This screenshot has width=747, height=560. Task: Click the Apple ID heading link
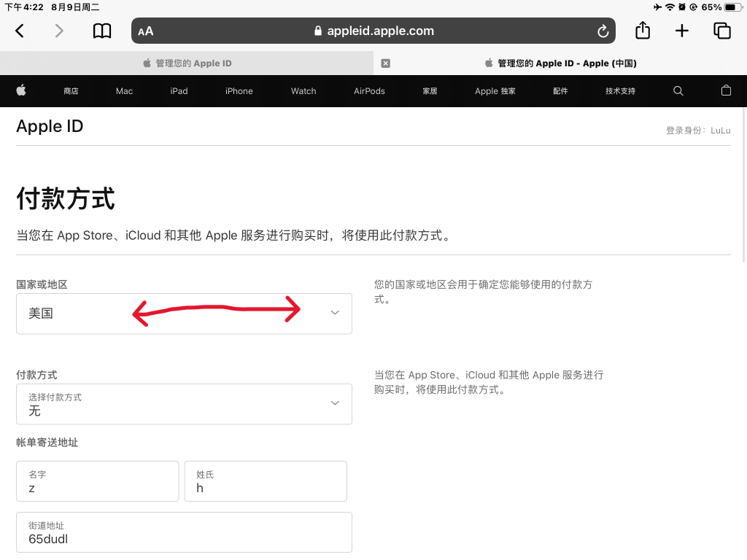pyautogui.click(x=50, y=126)
